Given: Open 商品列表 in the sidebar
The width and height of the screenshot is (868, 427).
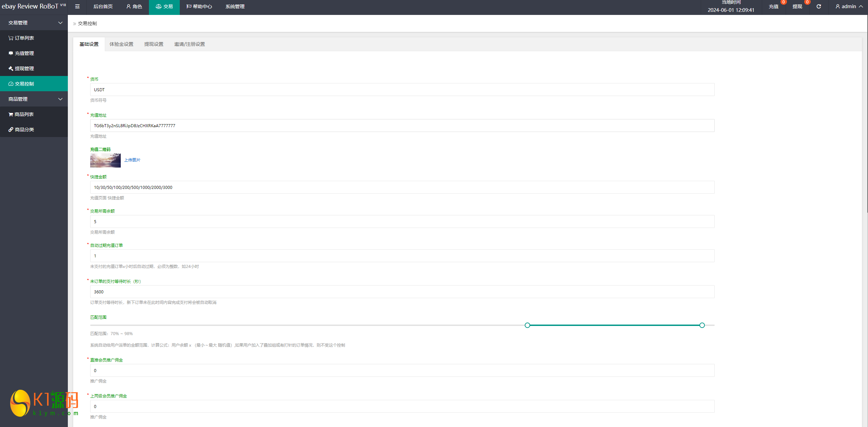Looking at the screenshot, I should point(24,114).
